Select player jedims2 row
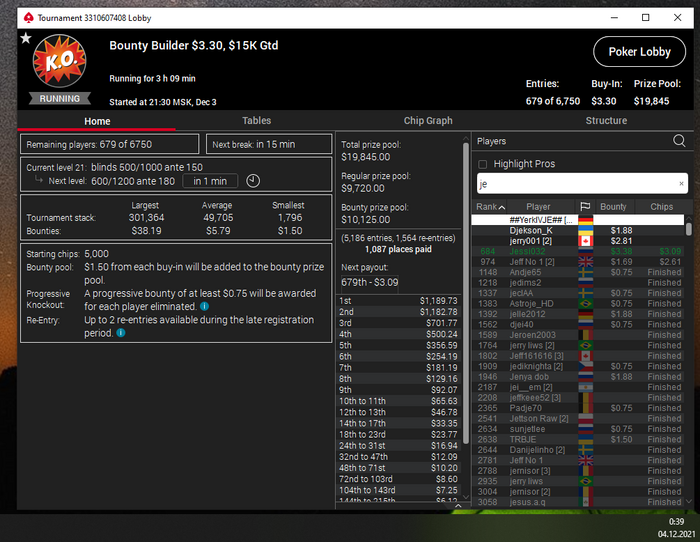This screenshot has height=542, width=700. pyautogui.click(x=578, y=283)
